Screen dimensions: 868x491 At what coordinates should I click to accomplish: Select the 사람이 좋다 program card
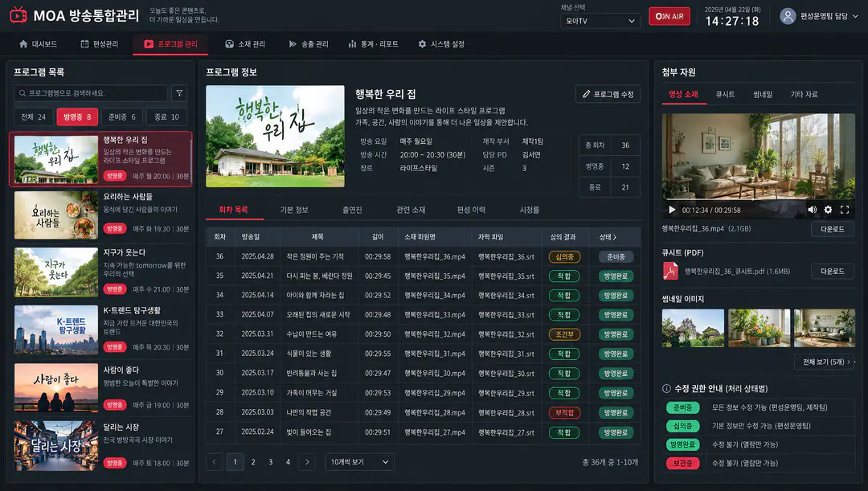(x=100, y=387)
